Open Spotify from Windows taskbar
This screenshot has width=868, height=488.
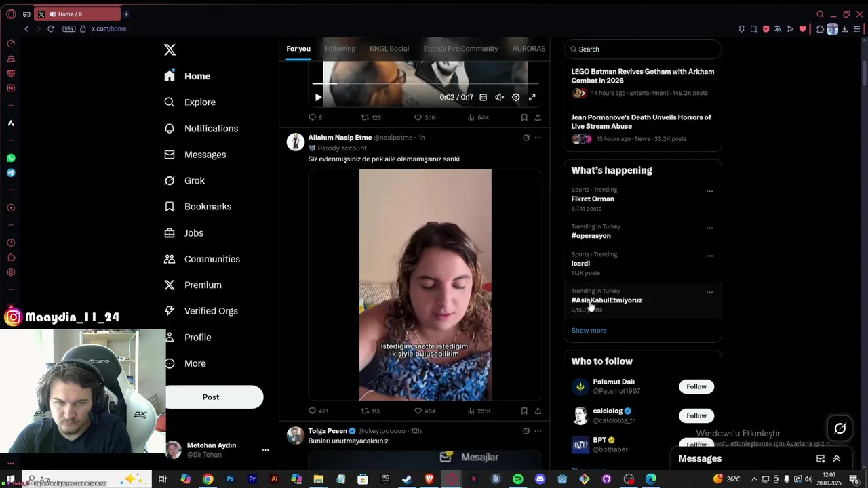click(518, 479)
